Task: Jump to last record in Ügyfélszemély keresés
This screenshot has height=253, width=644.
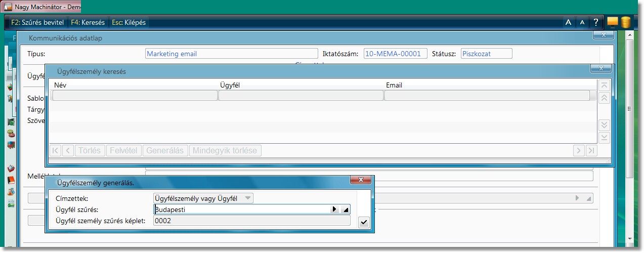Action: click(591, 150)
